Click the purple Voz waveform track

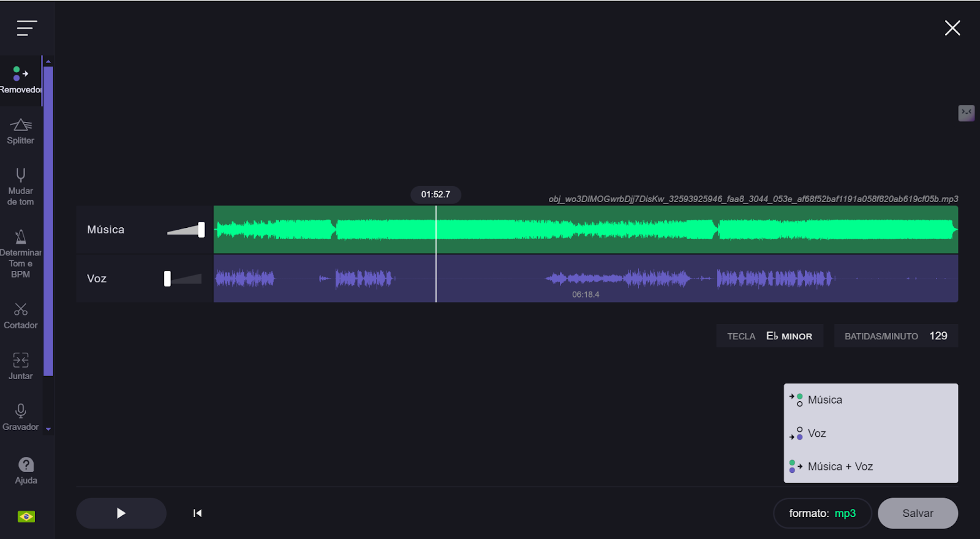click(x=586, y=279)
